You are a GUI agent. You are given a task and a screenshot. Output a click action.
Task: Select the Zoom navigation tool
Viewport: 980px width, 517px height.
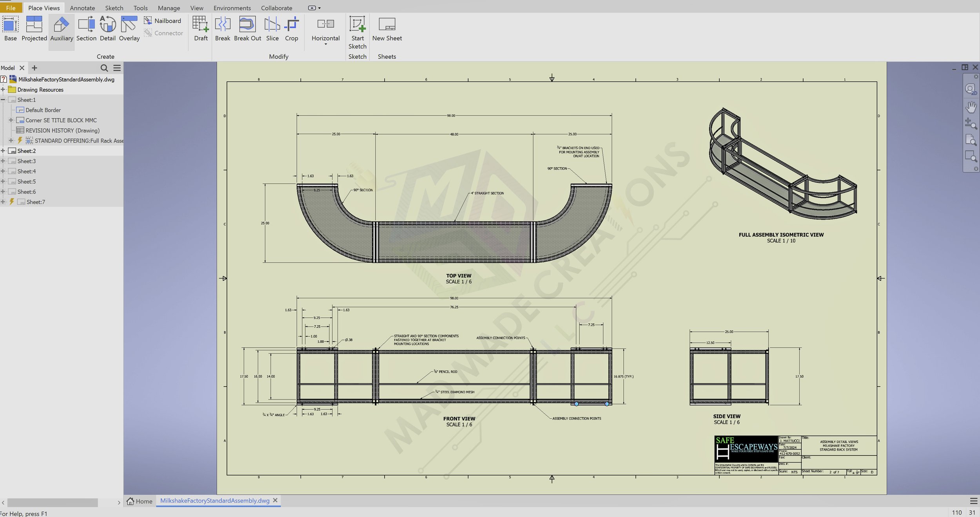click(971, 124)
